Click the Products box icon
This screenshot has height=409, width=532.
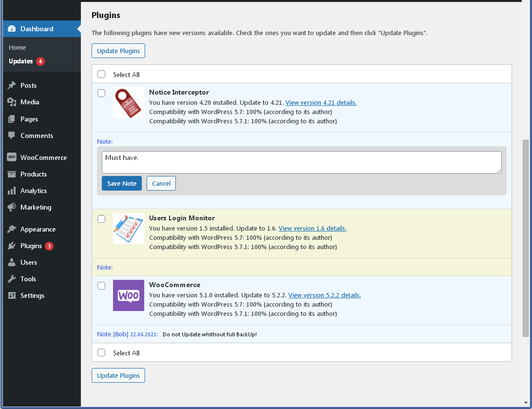12,174
